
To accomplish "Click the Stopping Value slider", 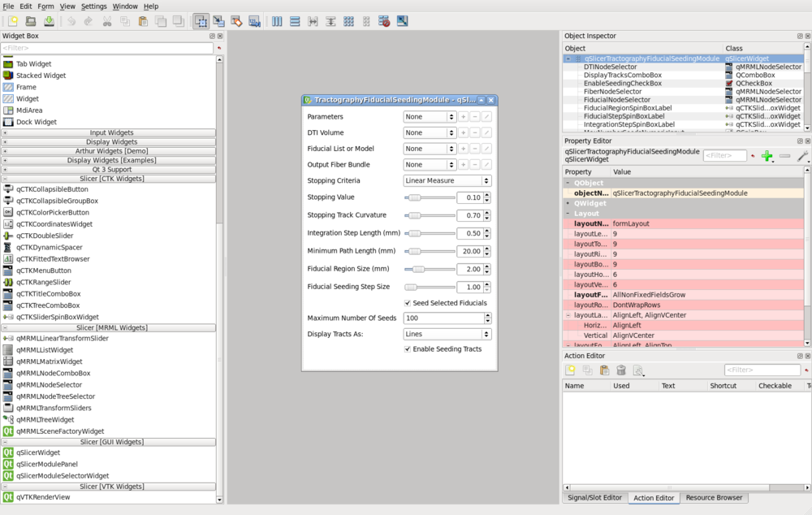I will click(430, 197).
